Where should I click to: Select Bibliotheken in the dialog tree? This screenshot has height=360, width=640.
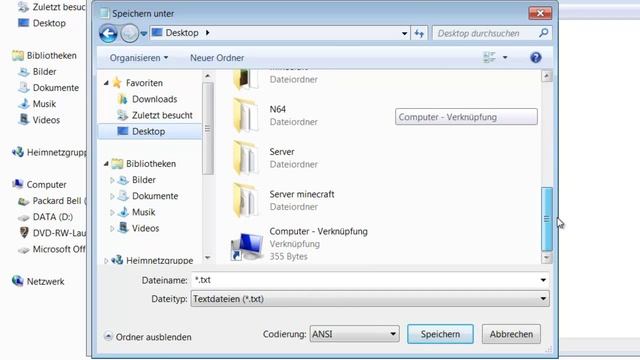click(x=151, y=164)
